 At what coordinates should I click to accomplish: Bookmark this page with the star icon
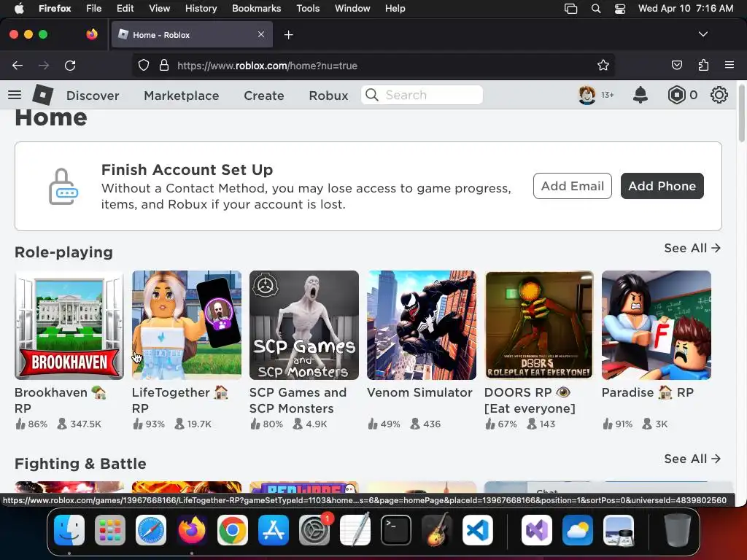click(x=603, y=65)
